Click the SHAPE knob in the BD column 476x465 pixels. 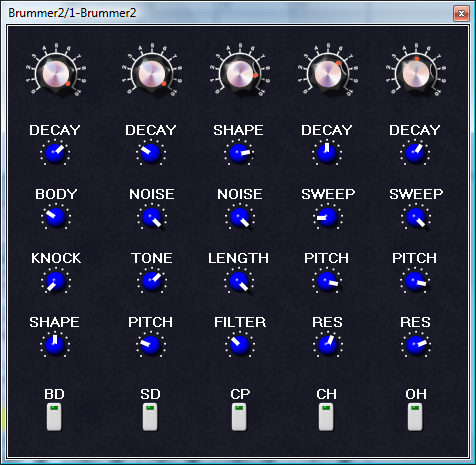click(x=55, y=345)
